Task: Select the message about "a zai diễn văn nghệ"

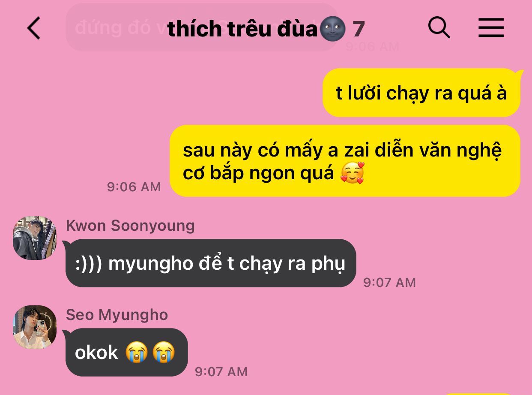Action: coord(345,161)
